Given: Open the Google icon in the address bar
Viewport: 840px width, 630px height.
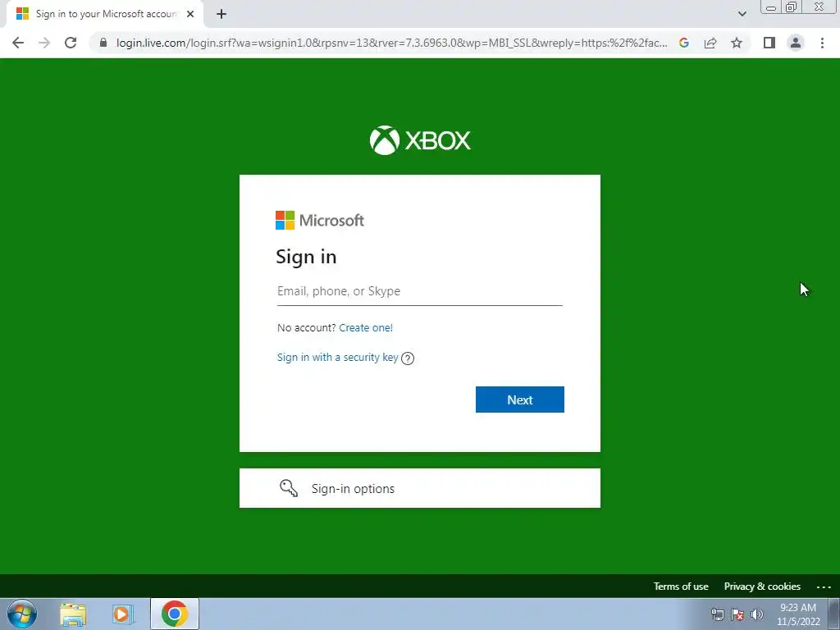Looking at the screenshot, I should [x=683, y=43].
